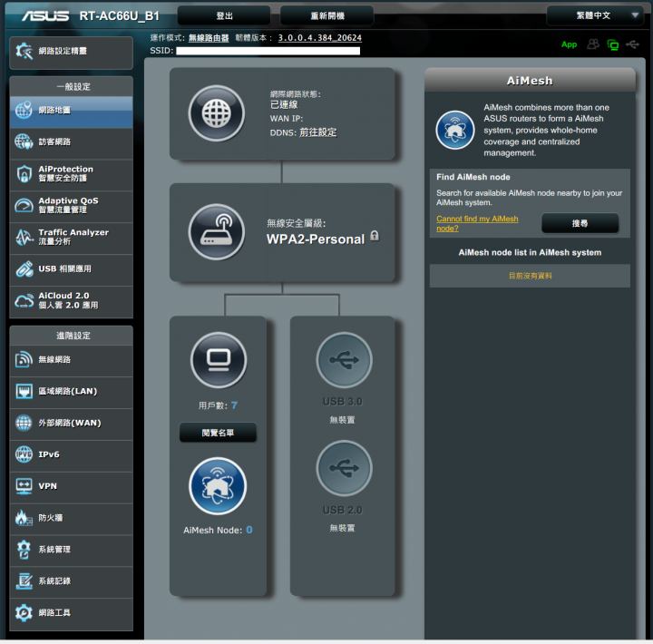Click the AiProtection shield lock icon
The height and width of the screenshot is (644, 653).
[24, 173]
